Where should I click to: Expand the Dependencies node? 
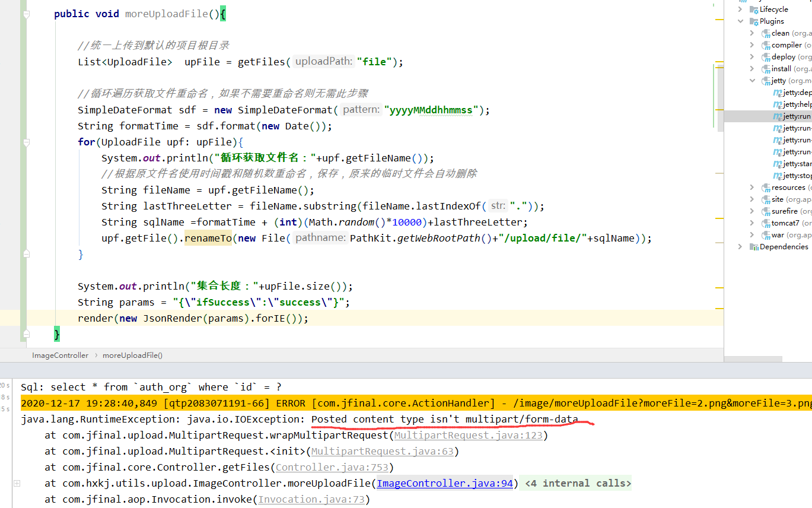(x=740, y=247)
